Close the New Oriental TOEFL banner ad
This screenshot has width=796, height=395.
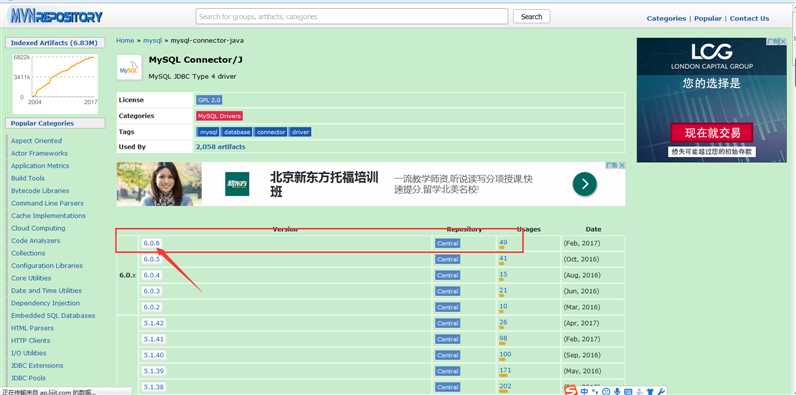pyautogui.click(x=622, y=165)
